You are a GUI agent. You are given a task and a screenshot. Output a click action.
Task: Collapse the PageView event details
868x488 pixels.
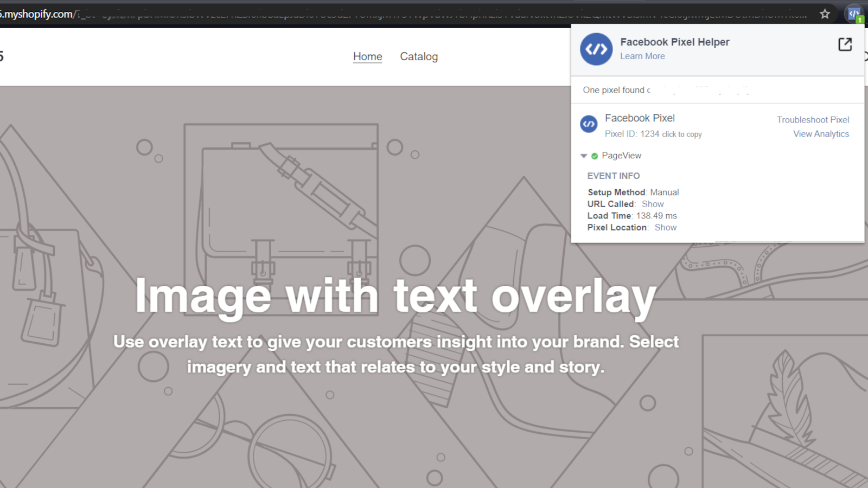[x=584, y=156]
